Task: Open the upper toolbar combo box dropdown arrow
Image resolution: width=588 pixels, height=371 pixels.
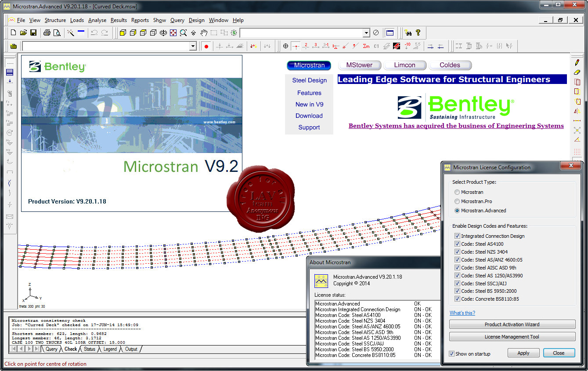Action: pyautogui.click(x=366, y=33)
